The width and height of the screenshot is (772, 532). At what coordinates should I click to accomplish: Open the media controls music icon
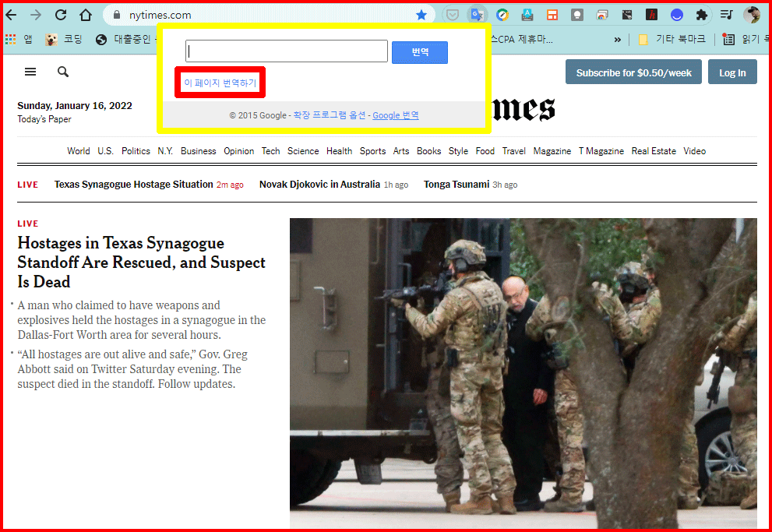coord(727,15)
